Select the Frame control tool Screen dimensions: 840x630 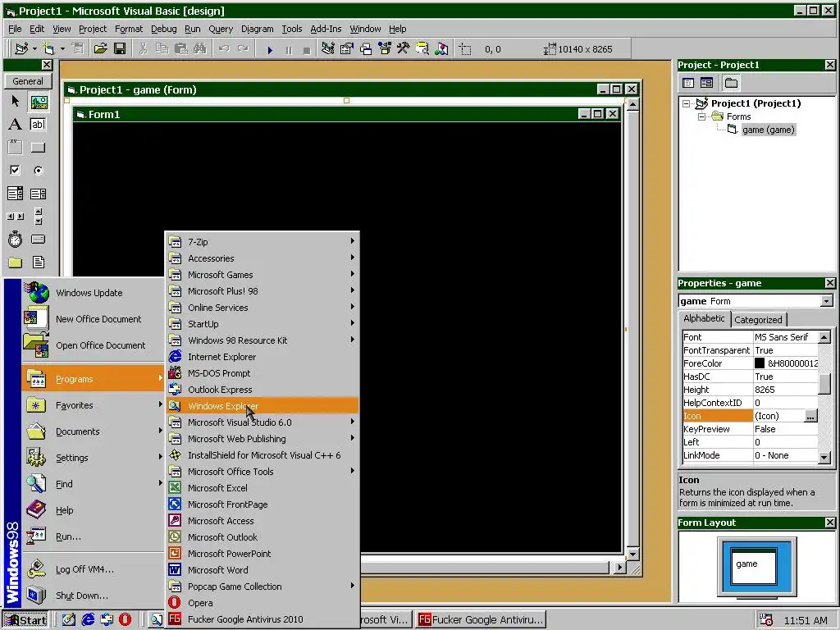tap(15, 147)
